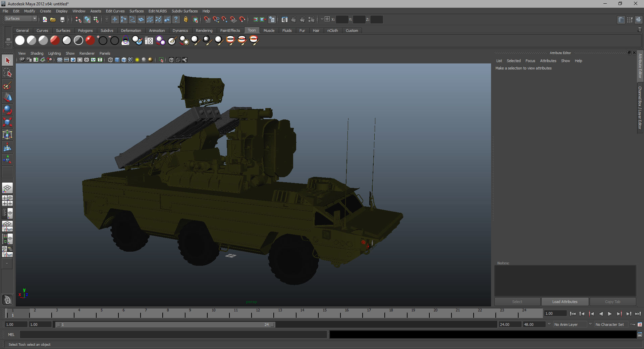Switch to Persp/Outliner layout

coord(7,213)
